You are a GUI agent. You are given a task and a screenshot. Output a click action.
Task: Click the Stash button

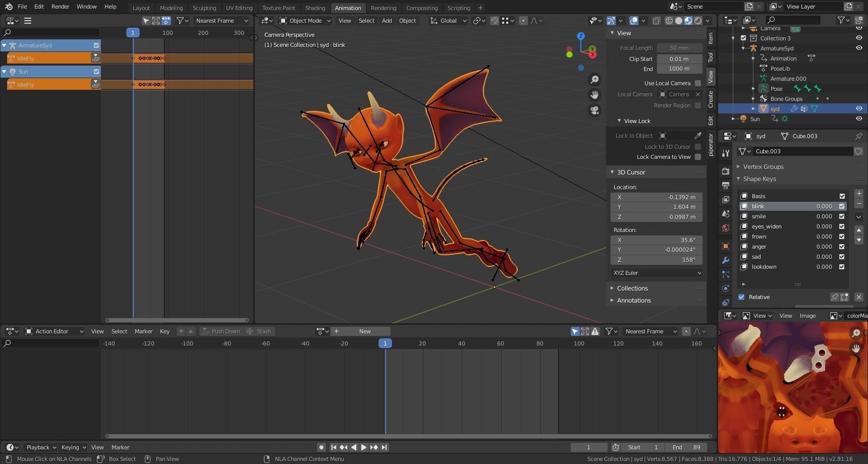pyautogui.click(x=259, y=331)
